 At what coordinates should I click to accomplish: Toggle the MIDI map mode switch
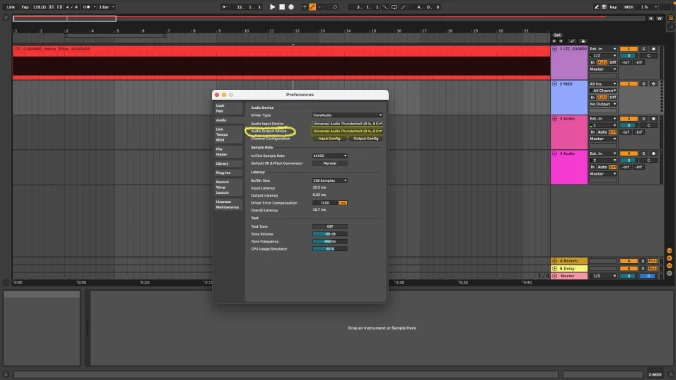[x=629, y=7]
